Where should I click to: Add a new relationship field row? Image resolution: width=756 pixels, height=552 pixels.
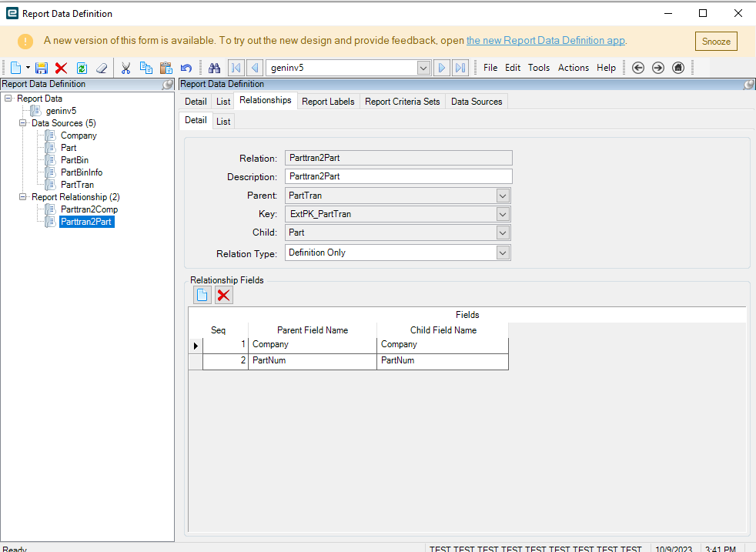tap(202, 295)
